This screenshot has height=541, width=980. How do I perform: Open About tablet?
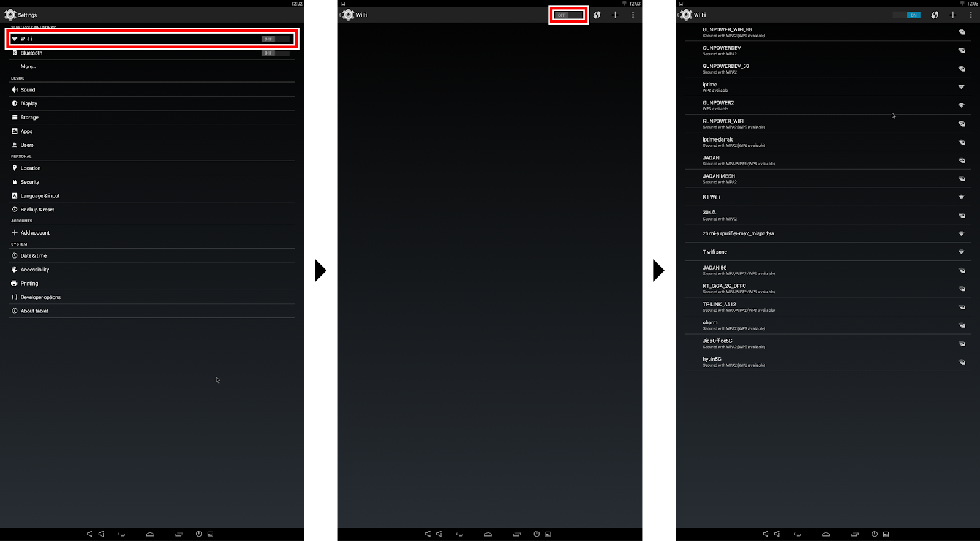[152, 311]
